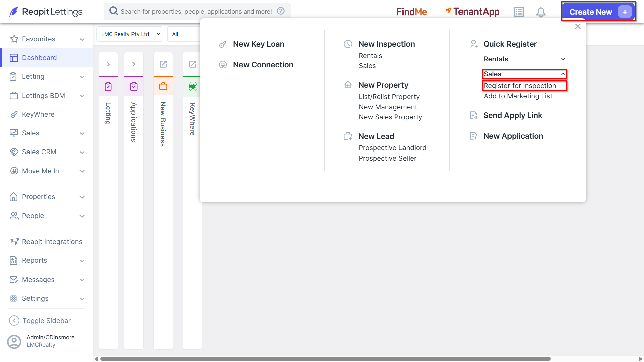Click New Sales Property
Image resolution: width=644 pixels, height=362 pixels.
[390, 117]
